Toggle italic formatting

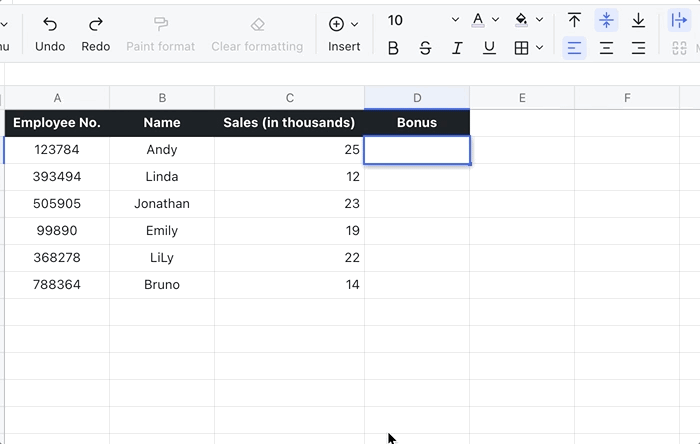pos(457,48)
